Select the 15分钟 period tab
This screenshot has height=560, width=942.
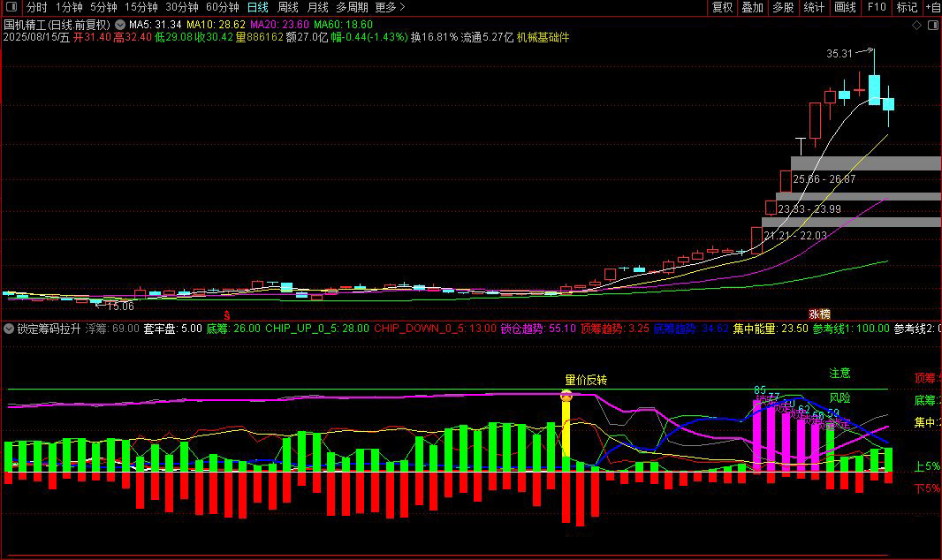[141, 7]
